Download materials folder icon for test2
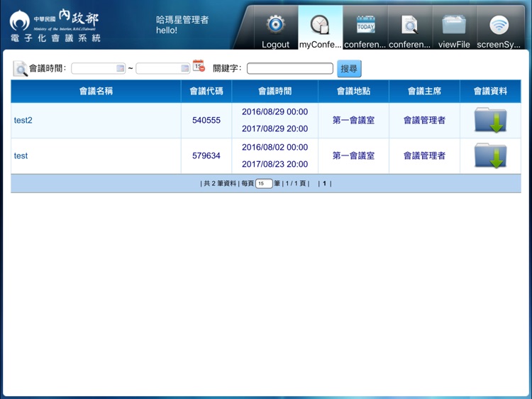532x399 pixels. (490, 120)
